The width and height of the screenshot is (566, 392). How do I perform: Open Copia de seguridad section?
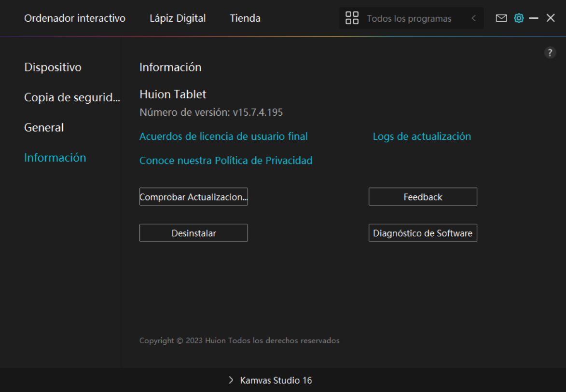(72, 97)
